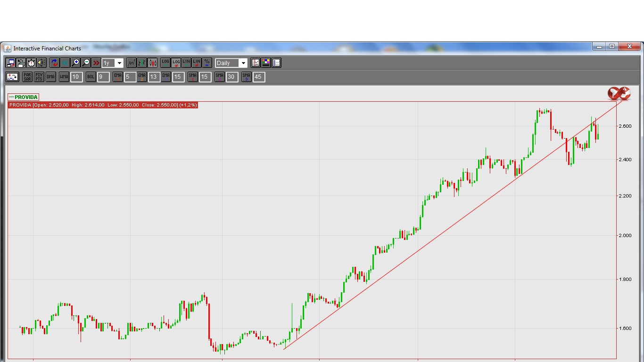Toggle the LOG button with the red not-equal sign
Screen dimensions: 644x362
click(x=176, y=63)
